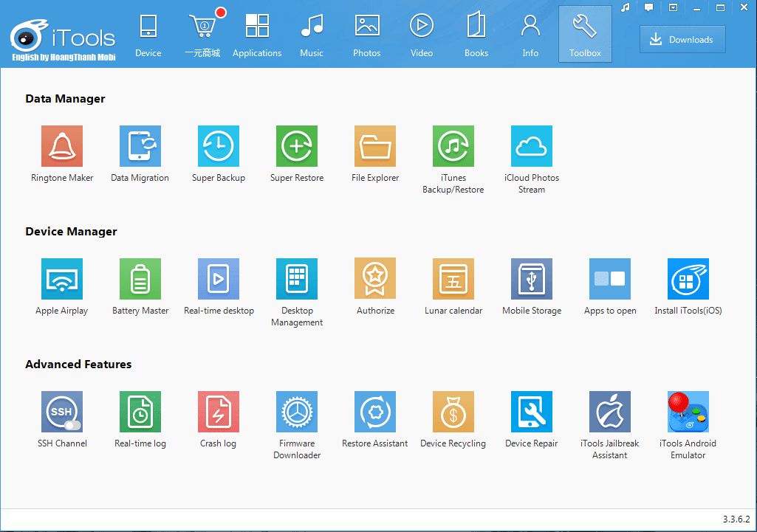Click the music note icon in title bar
The height and width of the screenshot is (532, 757).
click(626, 7)
